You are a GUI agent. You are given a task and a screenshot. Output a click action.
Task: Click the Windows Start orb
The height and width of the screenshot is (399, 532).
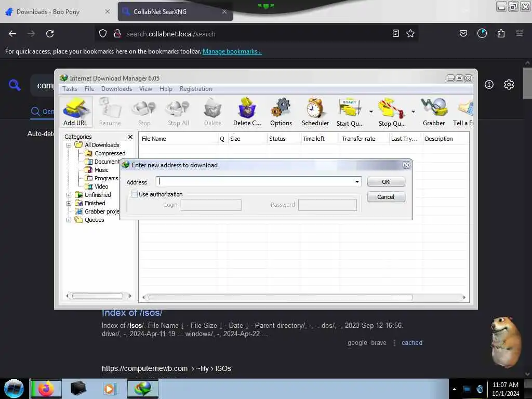coord(14,389)
